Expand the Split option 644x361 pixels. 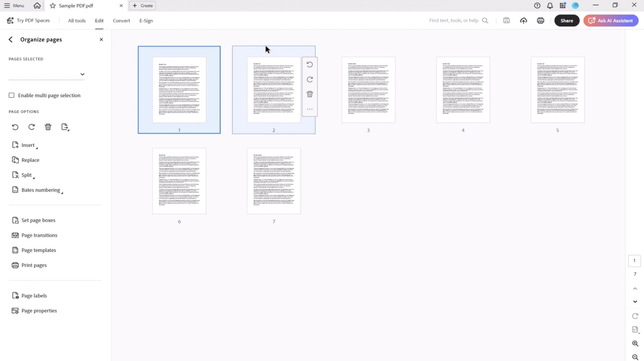23,175
